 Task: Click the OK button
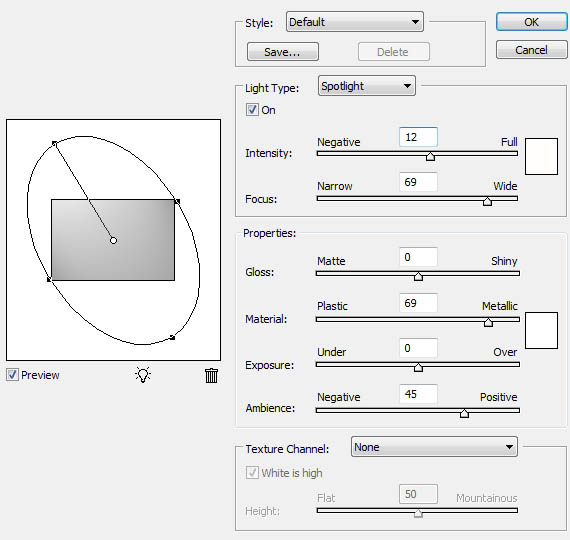click(x=531, y=22)
